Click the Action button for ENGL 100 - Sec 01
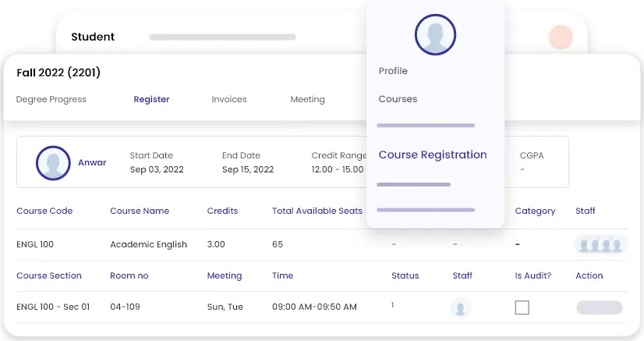644x341 pixels. (600, 307)
